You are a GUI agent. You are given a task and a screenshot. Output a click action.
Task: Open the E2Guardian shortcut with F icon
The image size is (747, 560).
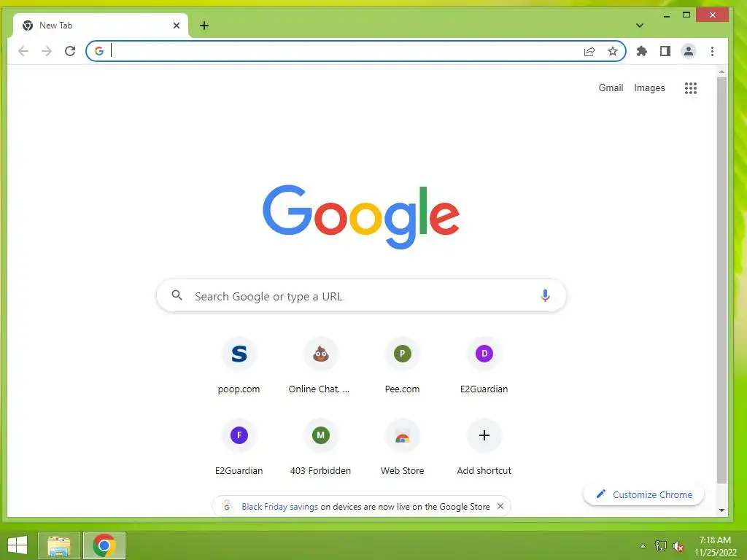239,447
